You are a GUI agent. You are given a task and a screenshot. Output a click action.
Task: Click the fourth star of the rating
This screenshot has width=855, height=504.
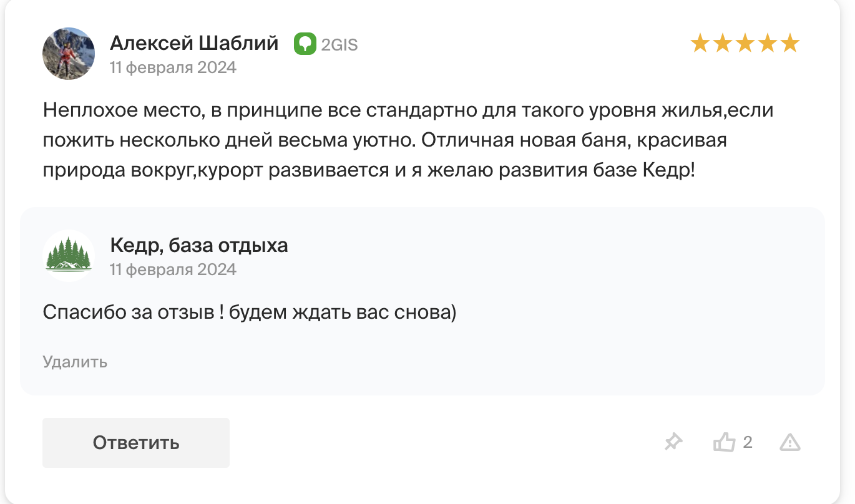pos(768,44)
